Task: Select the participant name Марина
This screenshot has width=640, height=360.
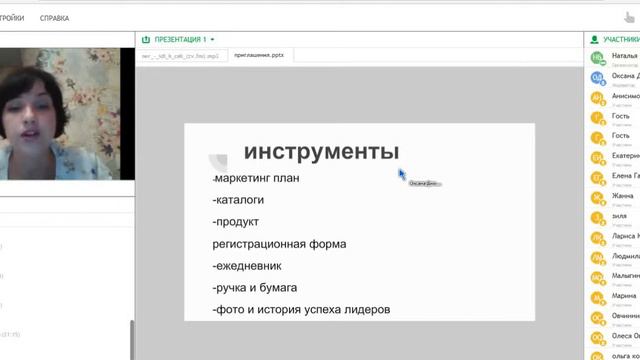Action: click(x=624, y=296)
